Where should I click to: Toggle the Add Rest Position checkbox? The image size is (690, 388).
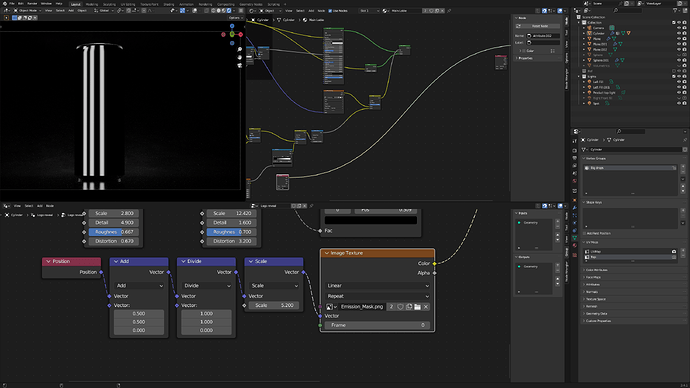[584, 234]
